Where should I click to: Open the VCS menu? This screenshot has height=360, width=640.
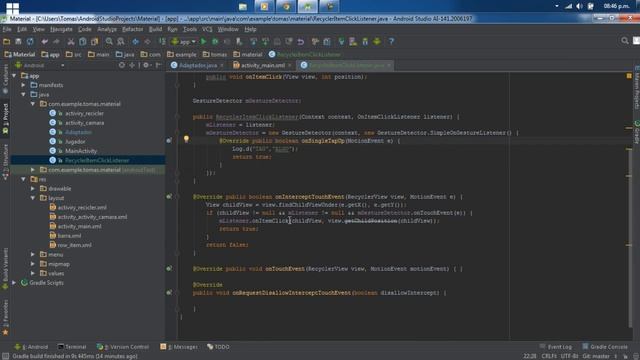pyautogui.click(x=207, y=29)
